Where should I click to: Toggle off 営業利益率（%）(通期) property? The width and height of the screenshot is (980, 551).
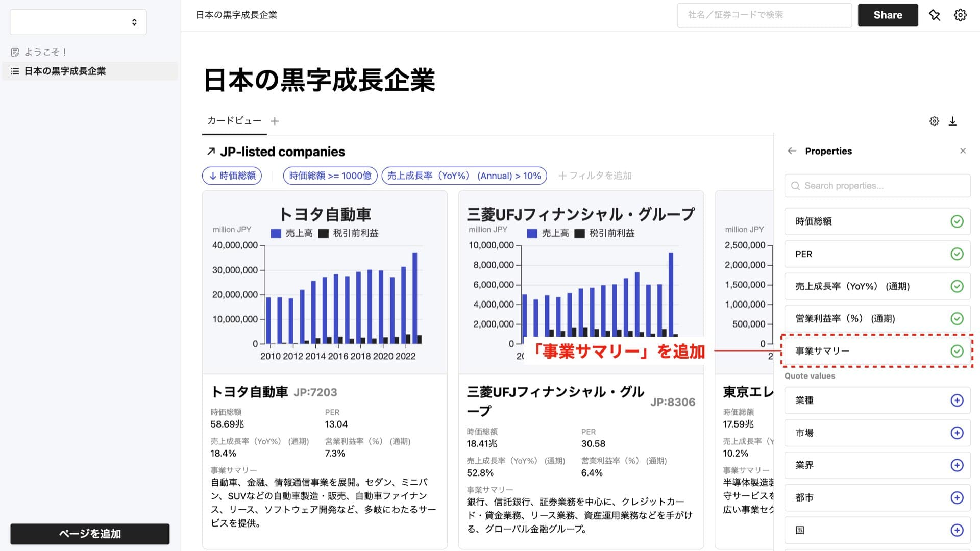957,319
